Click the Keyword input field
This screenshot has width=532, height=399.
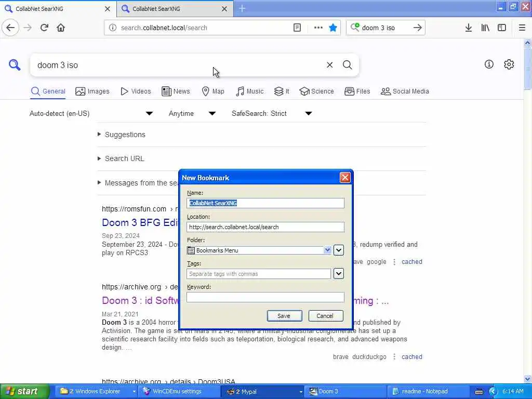(x=265, y=297)
